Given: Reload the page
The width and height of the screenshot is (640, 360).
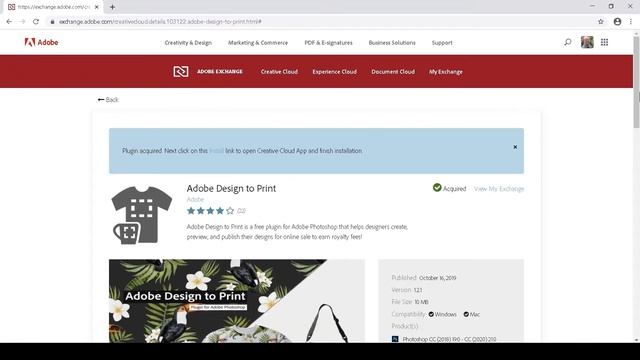Looking at the screenshot, I should click(x=36, y=22).
